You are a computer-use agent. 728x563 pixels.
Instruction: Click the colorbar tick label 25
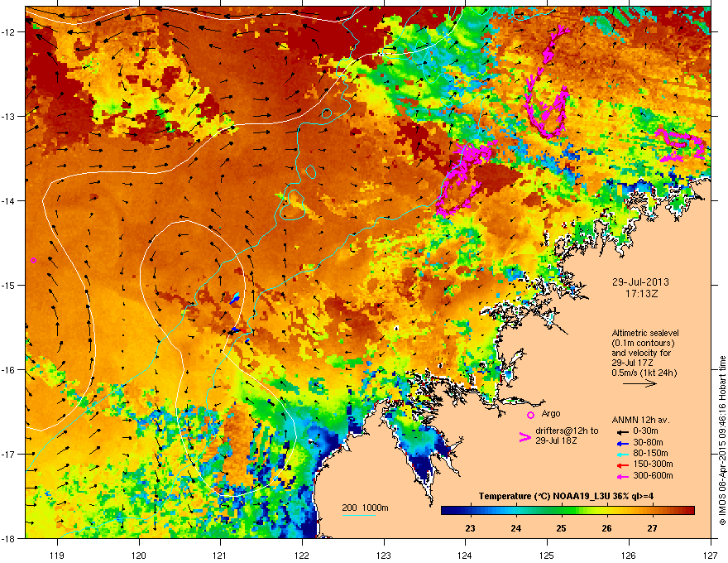(562, 528)
